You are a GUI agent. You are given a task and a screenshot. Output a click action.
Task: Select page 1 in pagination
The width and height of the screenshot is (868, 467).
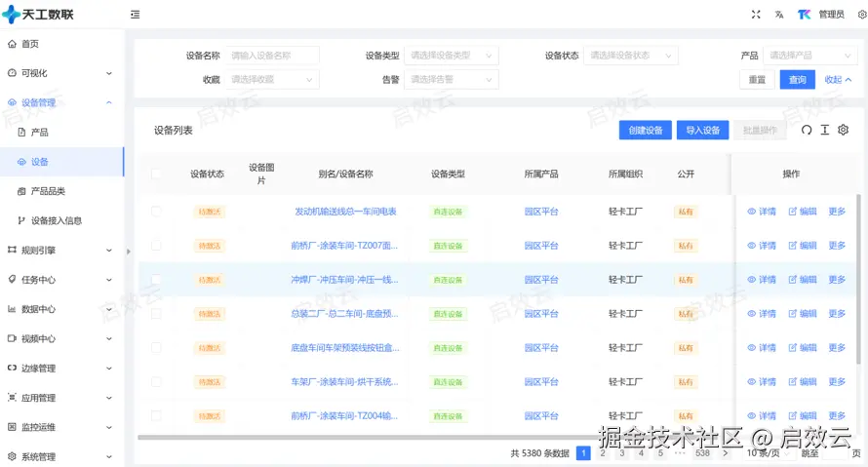pyautogui.click(x=583, y=453)
